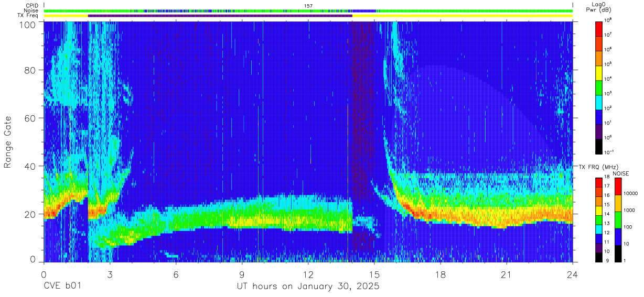Viewport: 644px width, 297px height.
Task: Click the purple section of TX Freq strip
Action: (x=220, y=16)
